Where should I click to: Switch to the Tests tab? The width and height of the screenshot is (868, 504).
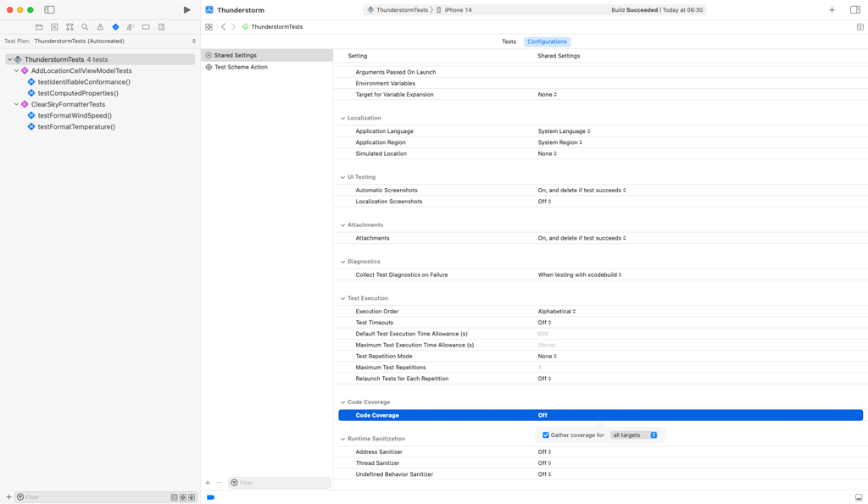(509, 41)
